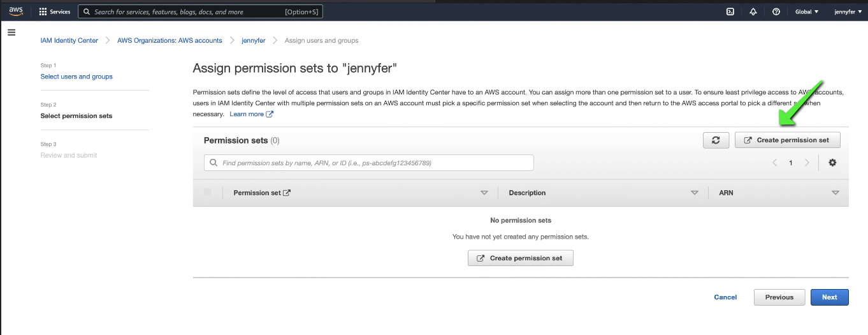The width and height of the screenshot is (868, 335).
Task: Focus the Find permission sets search field
Action: [x=368, y=163]
